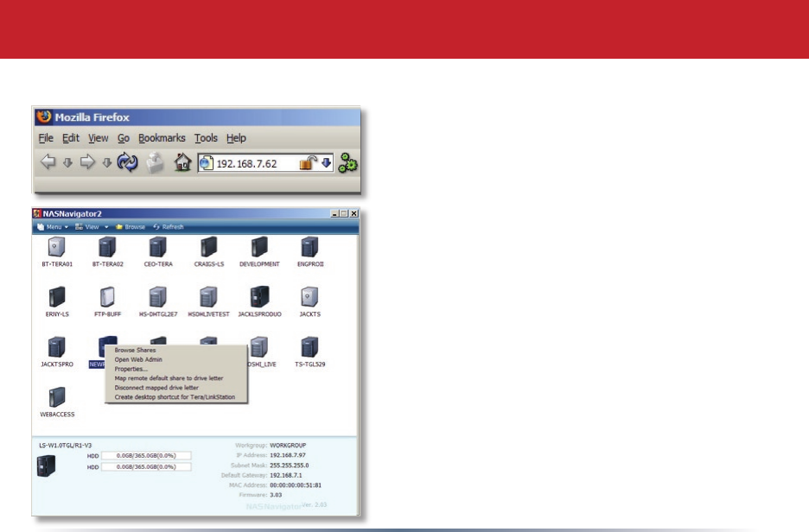
Task: Click the Subnet Mask value 255.255.255.0
Action: click(x=289, y=465)
